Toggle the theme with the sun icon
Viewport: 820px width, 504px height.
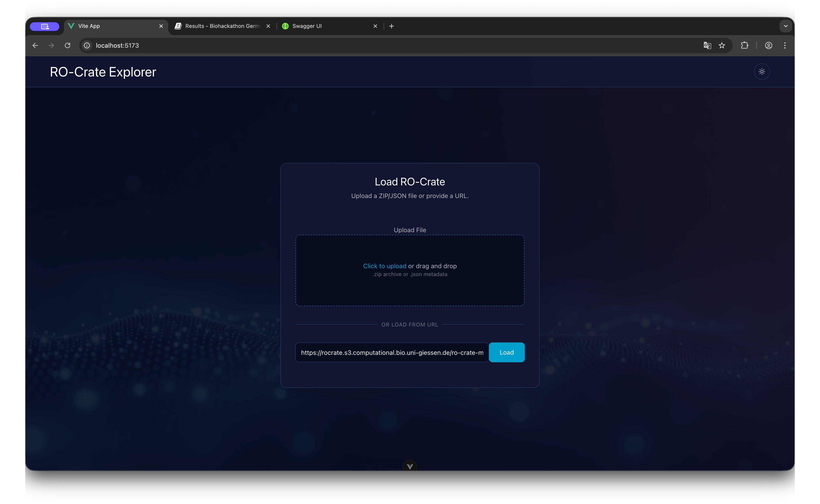[762, 71]
